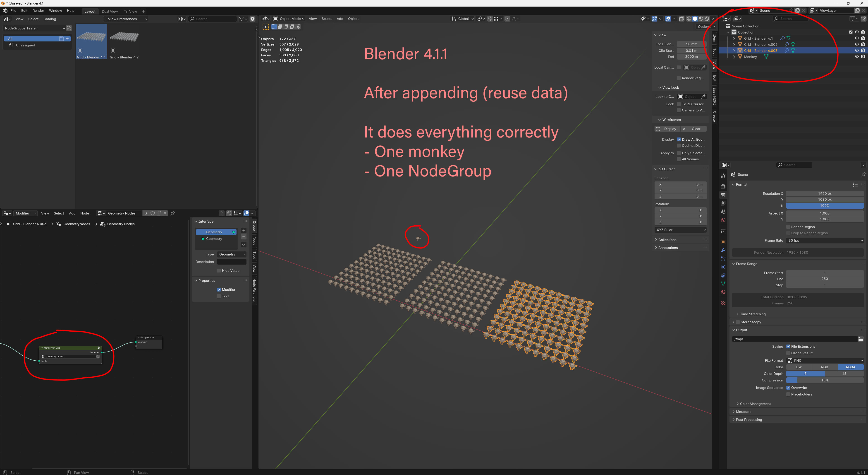Uncheck the Modifier property checkbox

[219, 289]
